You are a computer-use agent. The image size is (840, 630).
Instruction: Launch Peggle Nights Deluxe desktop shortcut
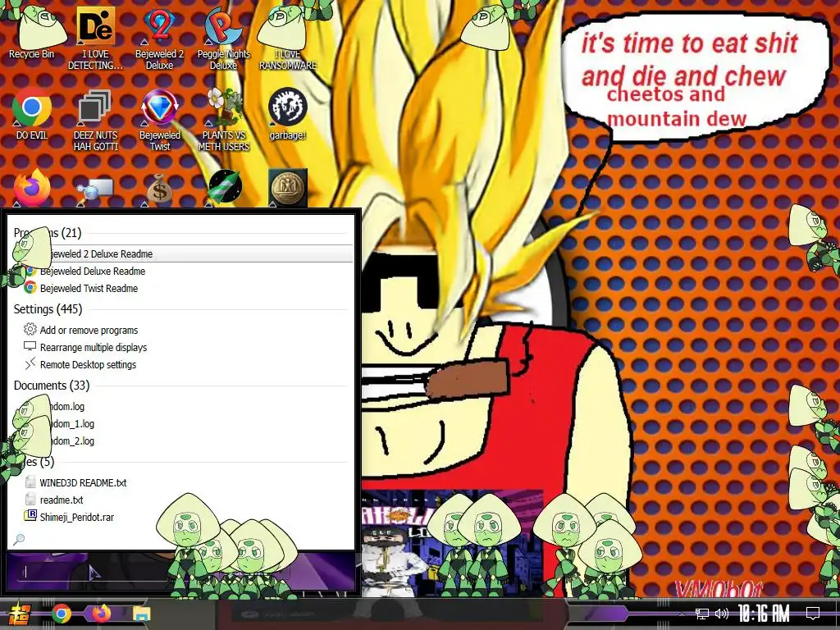click(x=223, y=39)
